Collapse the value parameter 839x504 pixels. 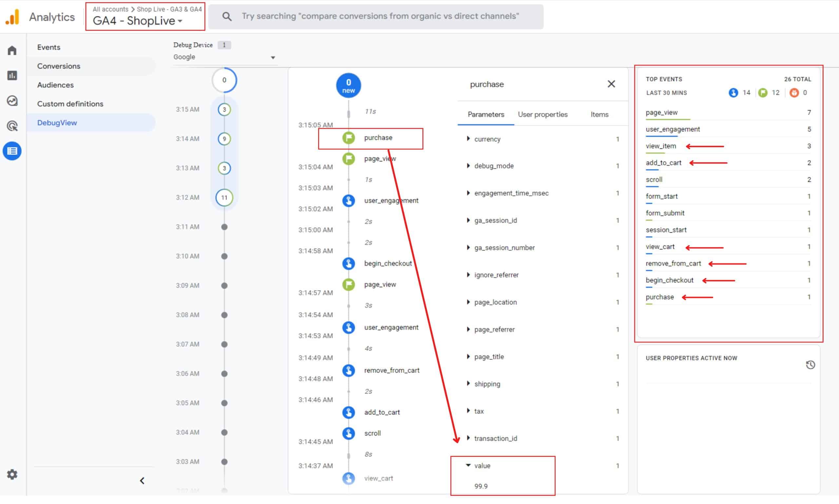(468, 465)
